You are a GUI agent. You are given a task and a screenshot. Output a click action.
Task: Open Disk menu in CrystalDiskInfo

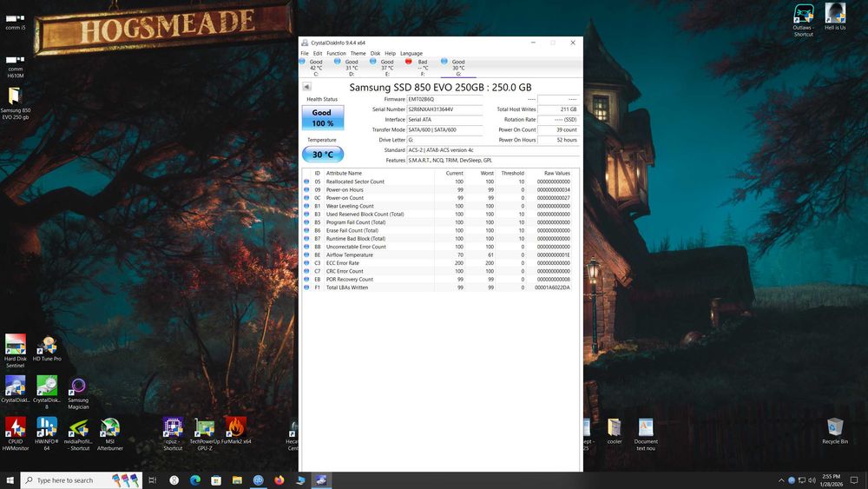[375, 53]
